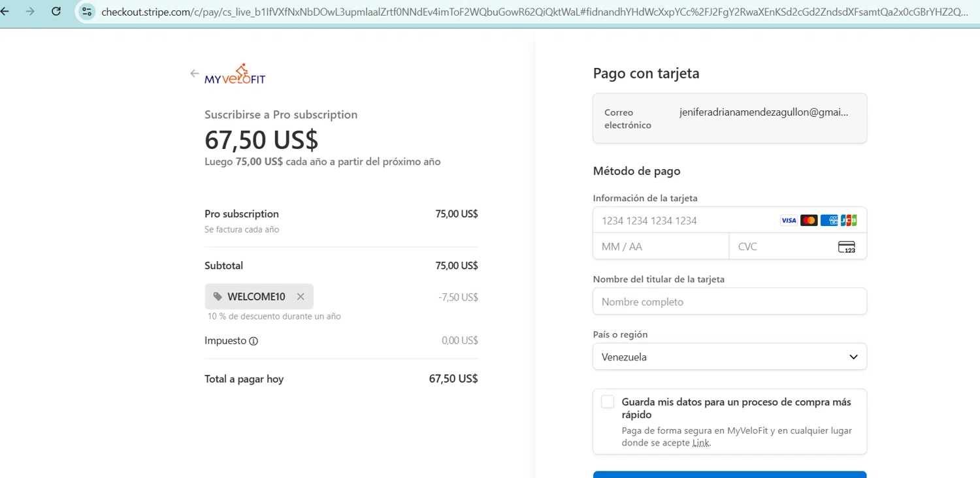Viewport: 980px width, 478px height.
Task: Click the 'Luego 75,00 US$ cada año' text
Action: coord(323,161)
